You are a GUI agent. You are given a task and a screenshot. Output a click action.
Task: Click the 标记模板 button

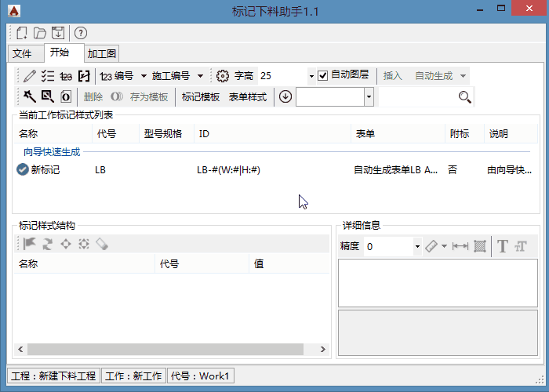click(201, 97)
